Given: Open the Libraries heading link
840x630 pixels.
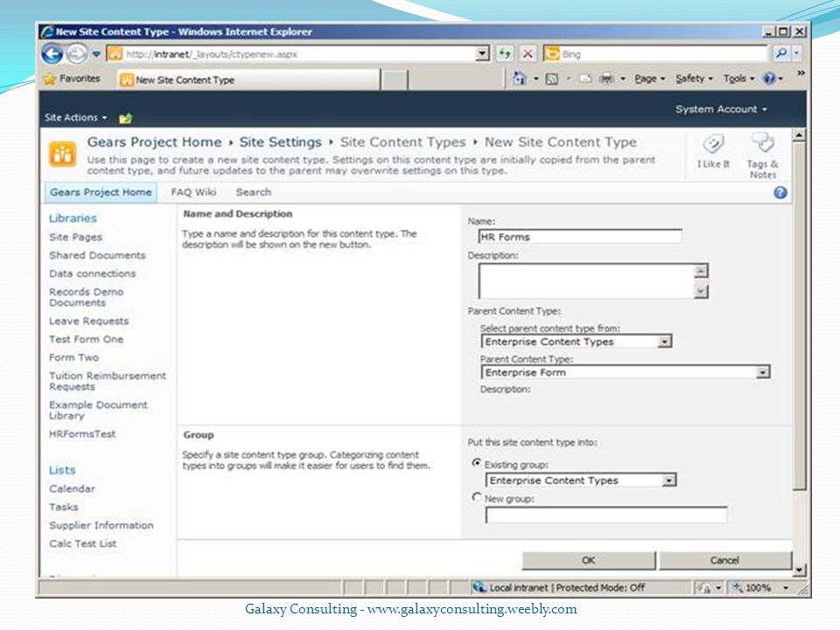Looking at the screenshot, I should point(73,219).
